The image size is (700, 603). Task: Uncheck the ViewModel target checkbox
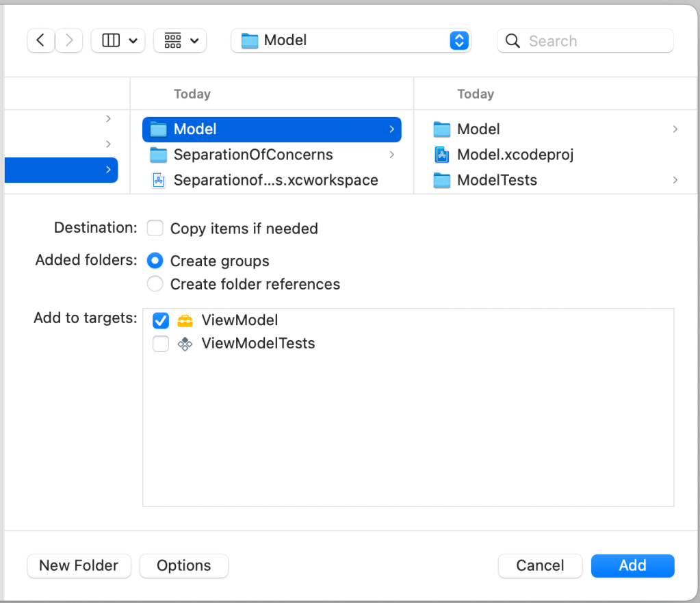click(161, 320)
